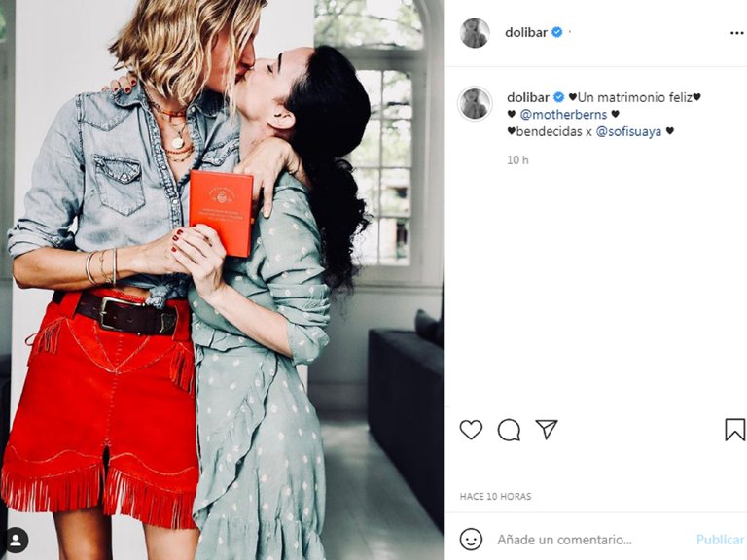Open comments using speech bubble icon

click(509, 430)
